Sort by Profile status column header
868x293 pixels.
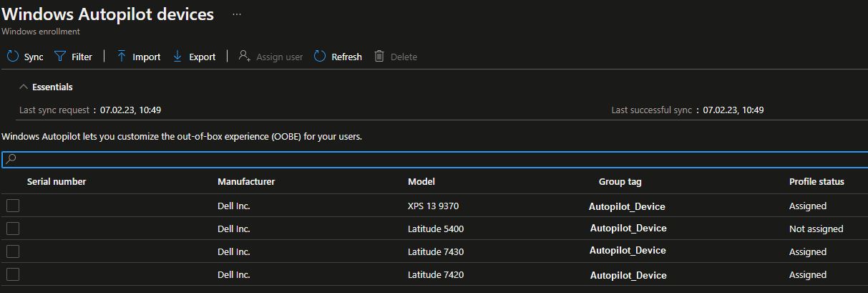(x=816, y=182)
